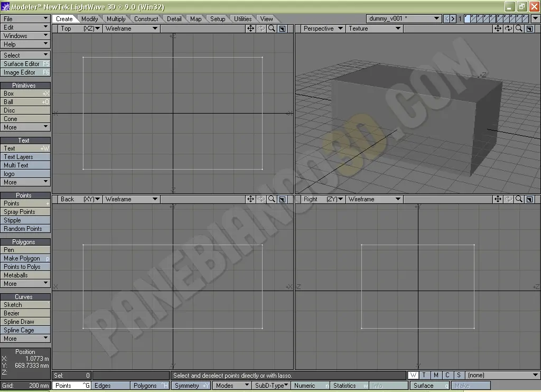
Task: Open the Statistics panel
Action: [x=350, y=386]
